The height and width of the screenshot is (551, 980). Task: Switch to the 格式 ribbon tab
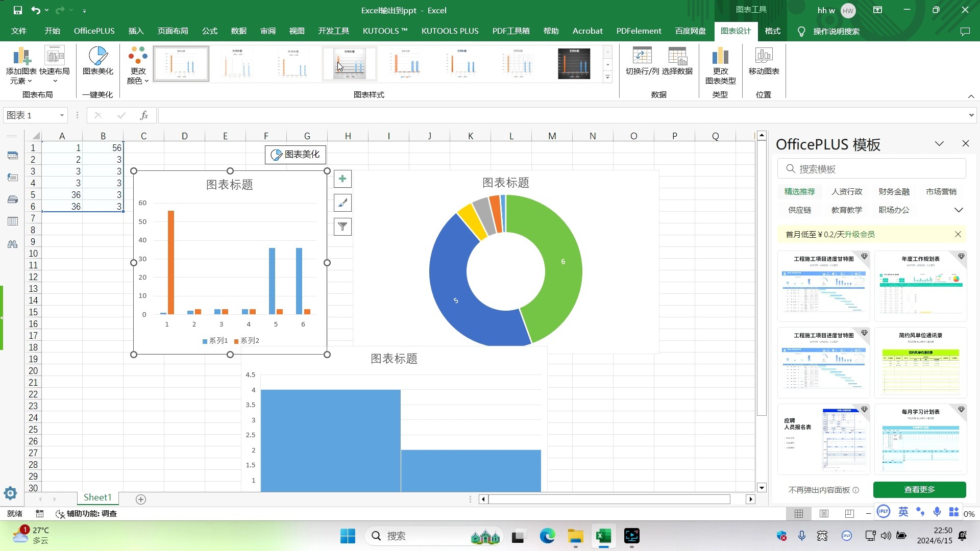pyautogui.click(x=772, y=31)
